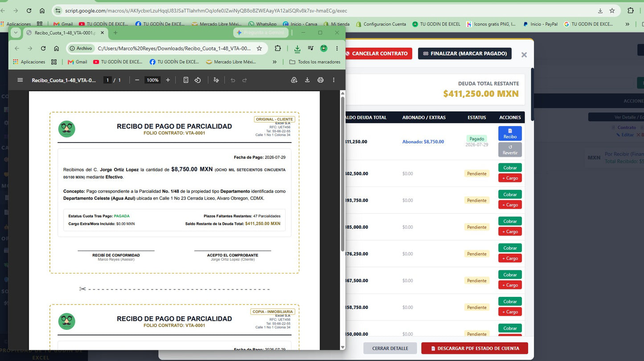Close the contract detail modal with X
The width and height of the screenshot is (644, 361).
(x=524, y=54)
